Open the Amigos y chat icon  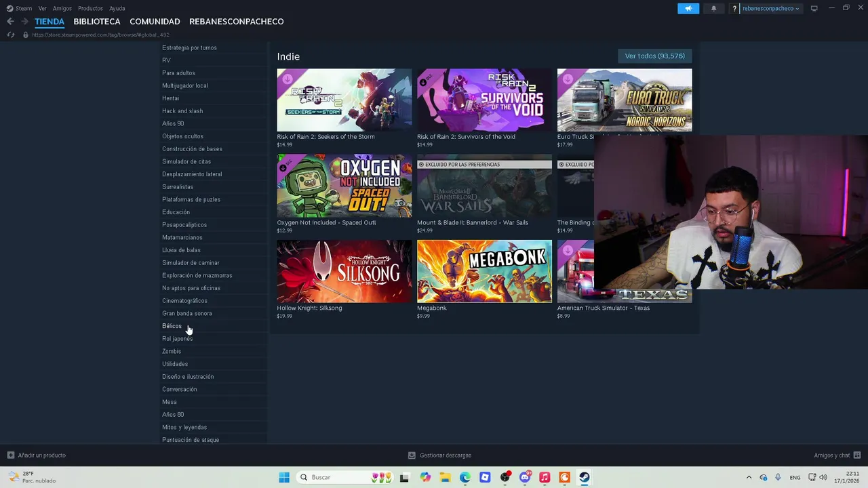tap(857, 455)
